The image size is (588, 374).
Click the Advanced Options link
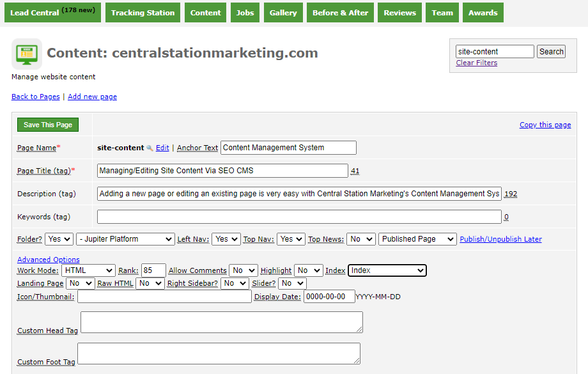[x=49, y=260]
